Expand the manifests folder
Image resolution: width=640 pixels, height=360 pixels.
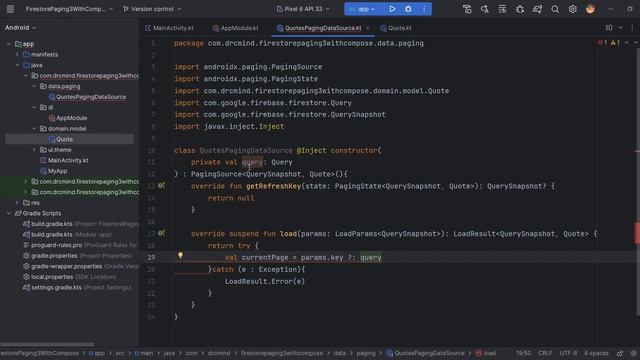(x=17, y=54)
